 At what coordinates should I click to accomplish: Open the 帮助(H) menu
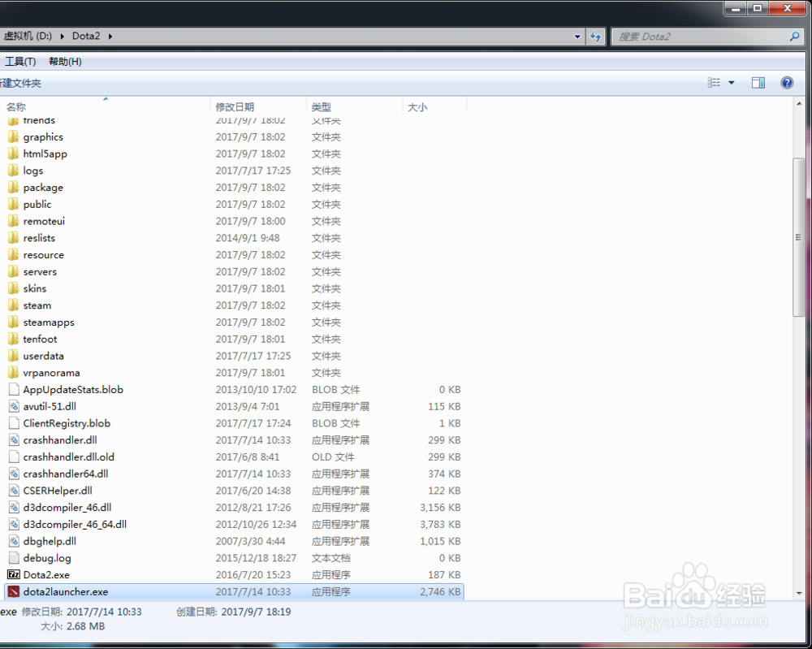coord(65,62)
